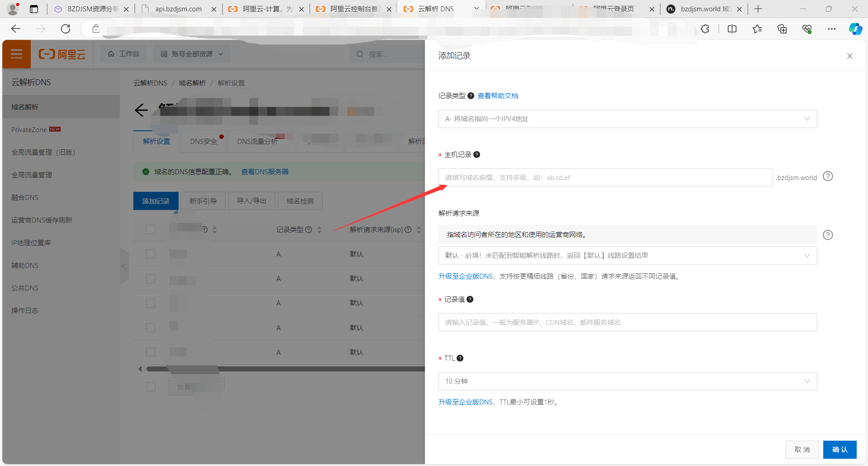The height and width of the screenshot is (466, 868).
Task: Check the third record row checkbox
Action: pos(151,303)
